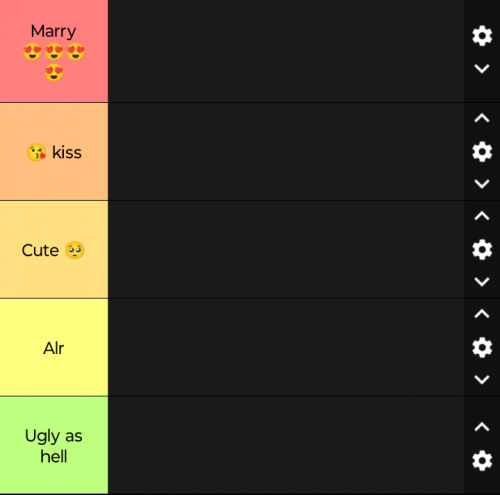Move Alr tier up with chevron
Image resolution: width=500 pixels, height=495 pixels.
click(482, 314)
